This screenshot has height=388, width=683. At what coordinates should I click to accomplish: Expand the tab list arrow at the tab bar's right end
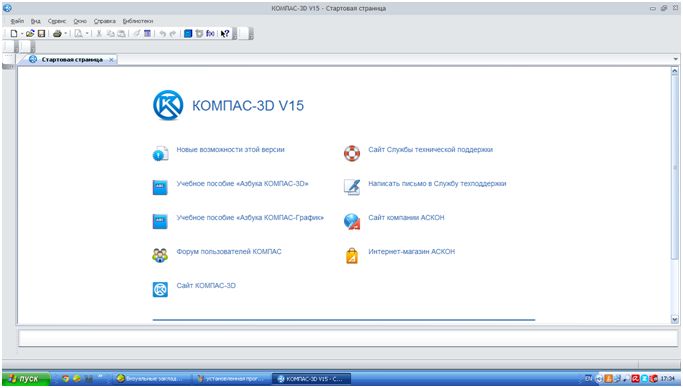(x=676, y=59)
